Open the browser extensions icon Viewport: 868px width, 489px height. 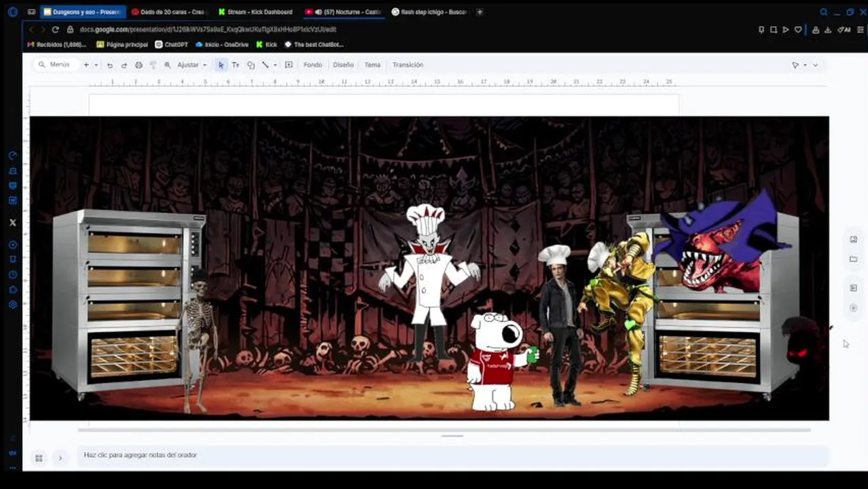pyautogui.click(x=816, y=30)
